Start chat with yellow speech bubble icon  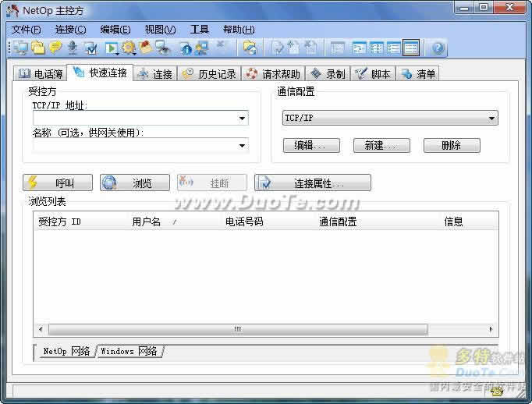[55, 48]
